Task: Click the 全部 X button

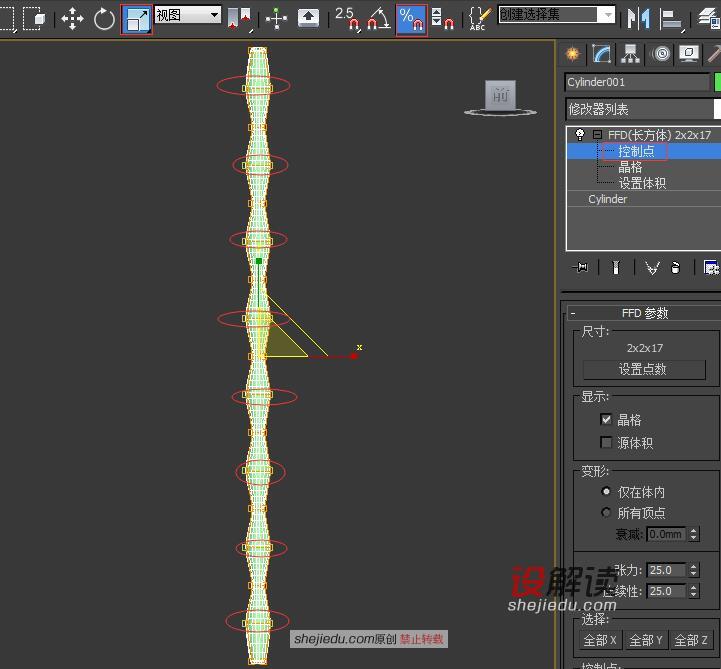Action: (x=600, y=640)
